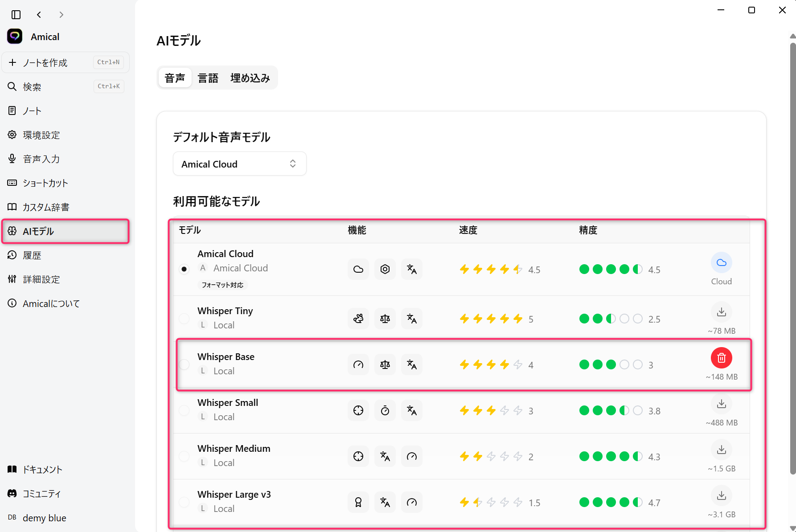Screen dimensions: 796x532
Task: Open the default voice model dropdown
Action: [x=239, y=164]
